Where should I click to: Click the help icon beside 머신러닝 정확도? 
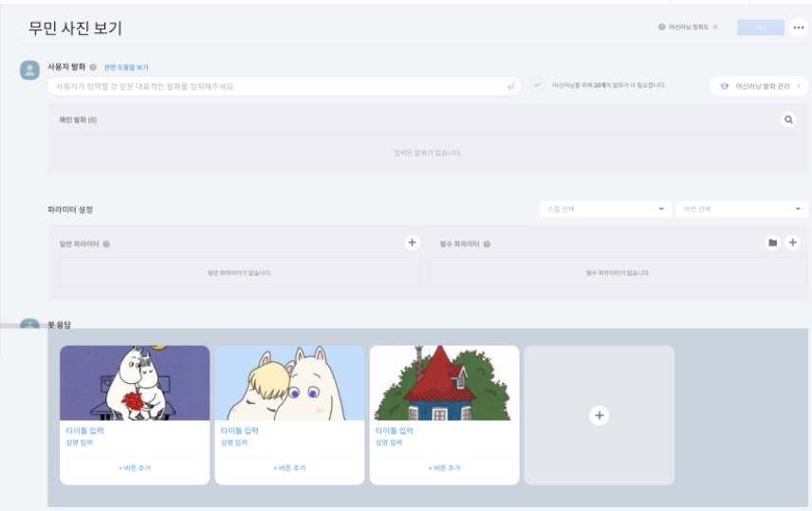click(x=662, y=27)
